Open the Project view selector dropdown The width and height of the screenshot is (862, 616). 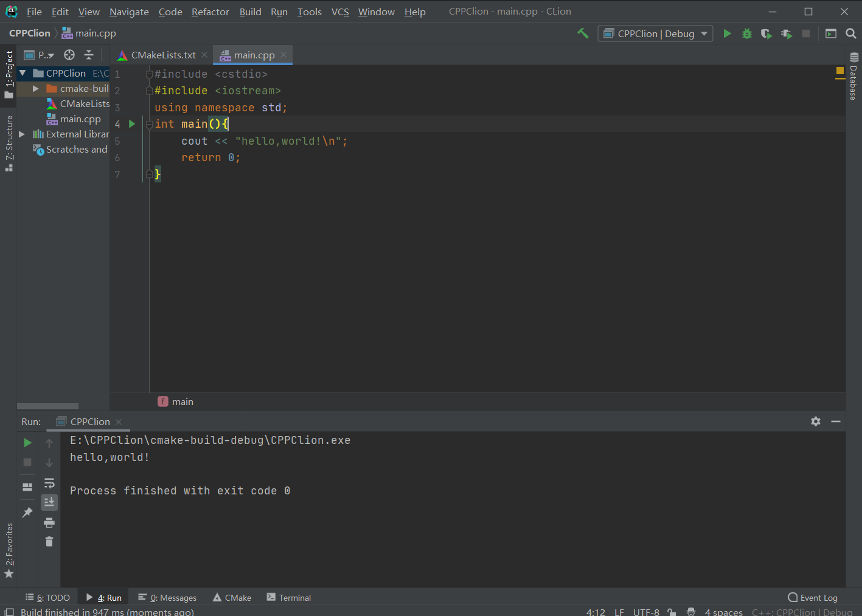[x=40, y=55]
